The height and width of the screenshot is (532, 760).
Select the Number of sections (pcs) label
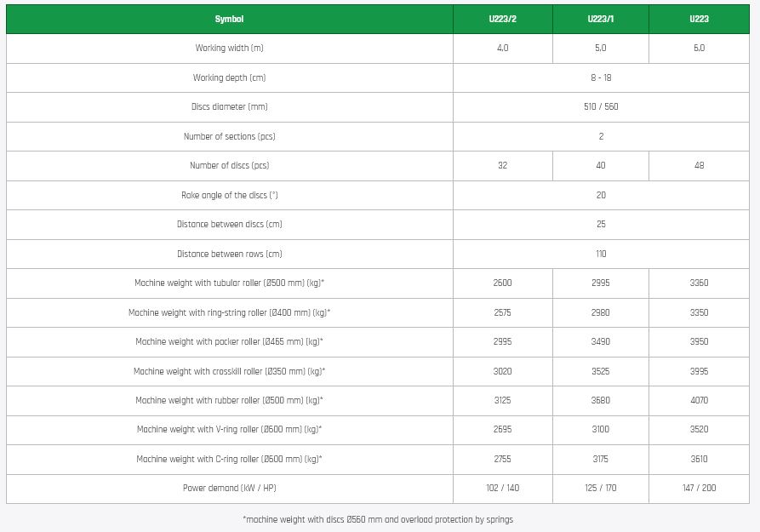coord(229,136)
